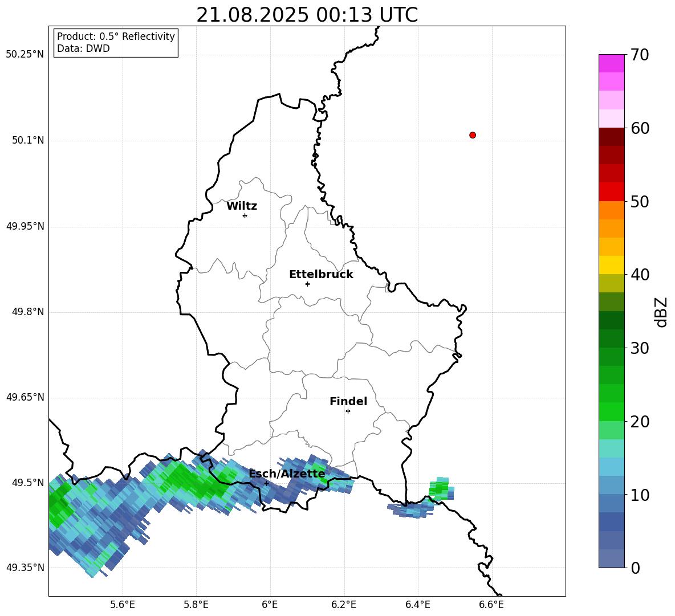This screenshot has width=675, height=616.
Task: Click the blue radar echo near 6.4°E border
Action: pyautogui.click(x=412, y=509)
